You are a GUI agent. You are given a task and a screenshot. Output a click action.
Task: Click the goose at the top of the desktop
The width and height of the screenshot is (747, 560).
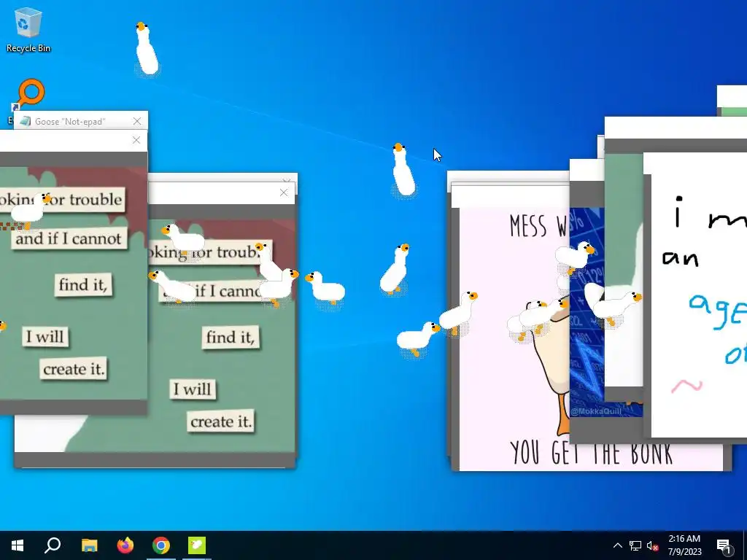coord(146,48)
